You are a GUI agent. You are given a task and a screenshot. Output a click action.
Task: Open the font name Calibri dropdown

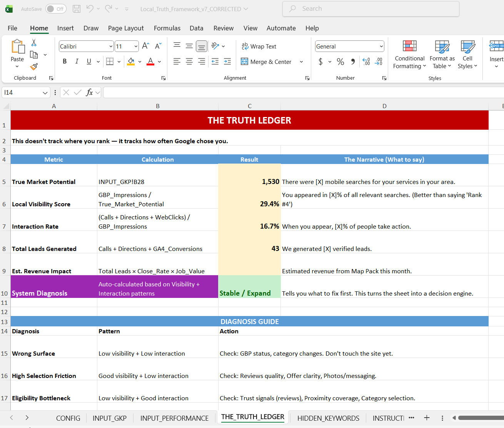tap(111, 47)
